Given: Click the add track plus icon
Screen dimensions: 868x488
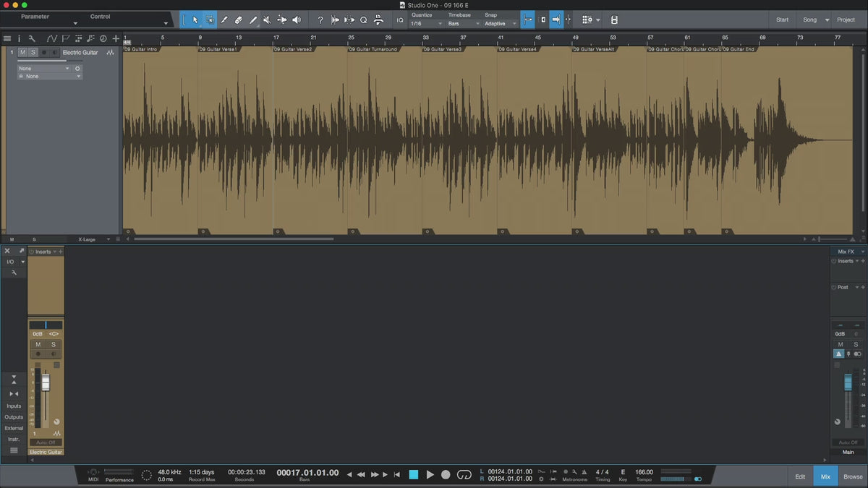Looking at the screenshot, I should [116, 38].
